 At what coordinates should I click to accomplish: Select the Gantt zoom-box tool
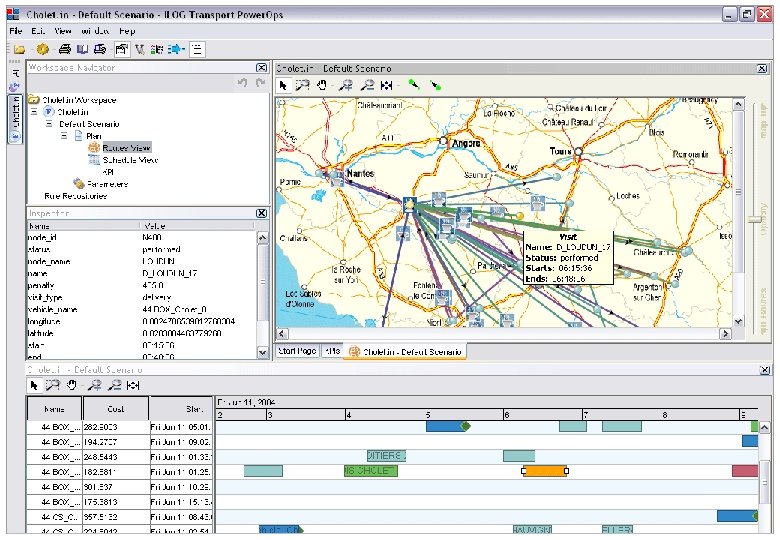53,385
